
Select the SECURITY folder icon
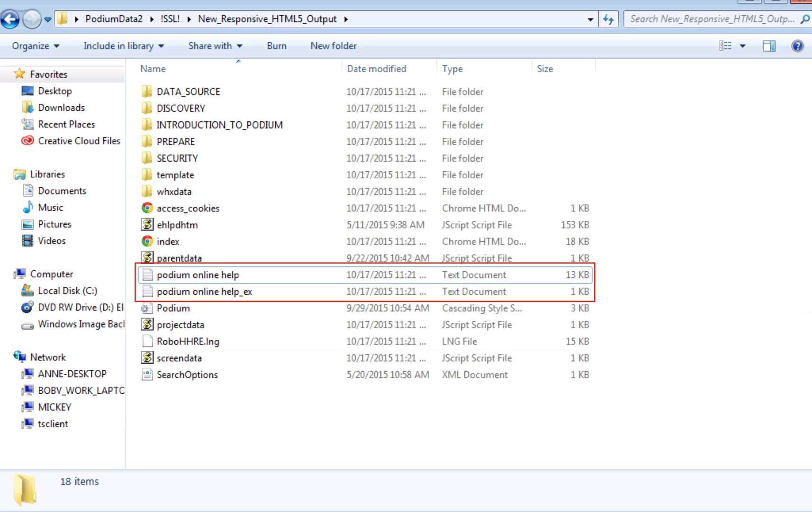point(147,158)
